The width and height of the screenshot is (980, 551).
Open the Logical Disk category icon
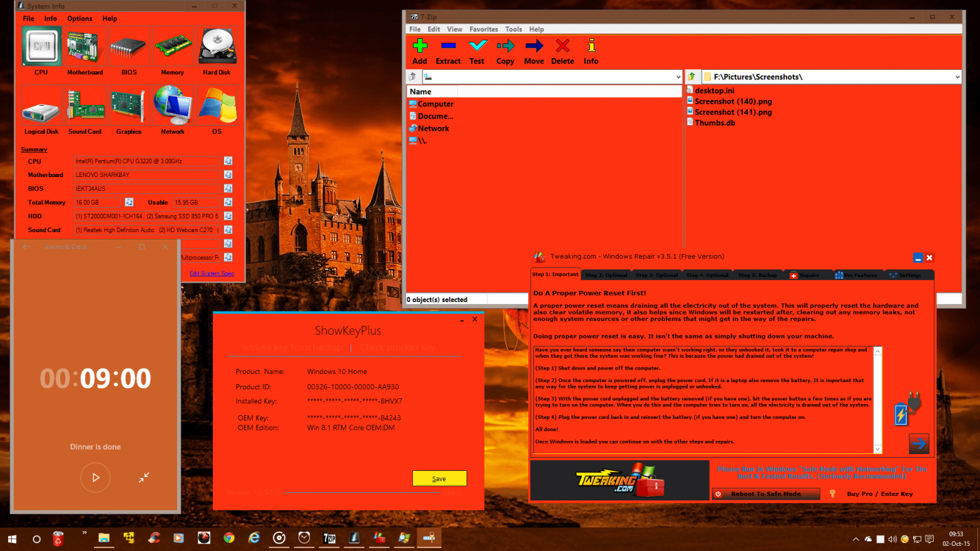(41, 106)
